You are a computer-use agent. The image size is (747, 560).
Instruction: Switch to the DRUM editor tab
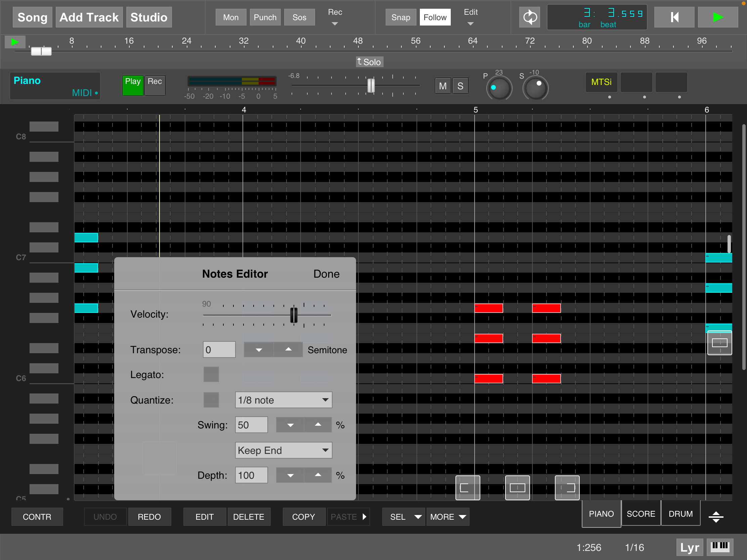pyautogui.click(x=680, y=513)
